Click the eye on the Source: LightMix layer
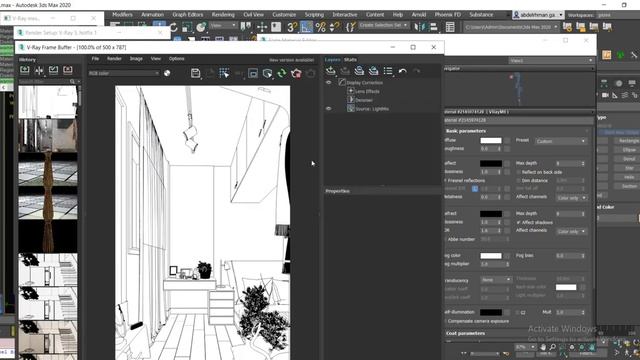Screen dimensions: 640x360 point(329,109)
